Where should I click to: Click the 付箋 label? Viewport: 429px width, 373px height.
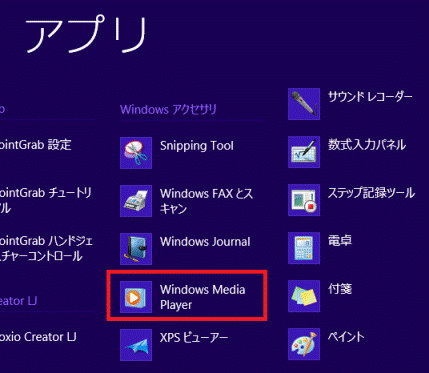click(340, 289)
